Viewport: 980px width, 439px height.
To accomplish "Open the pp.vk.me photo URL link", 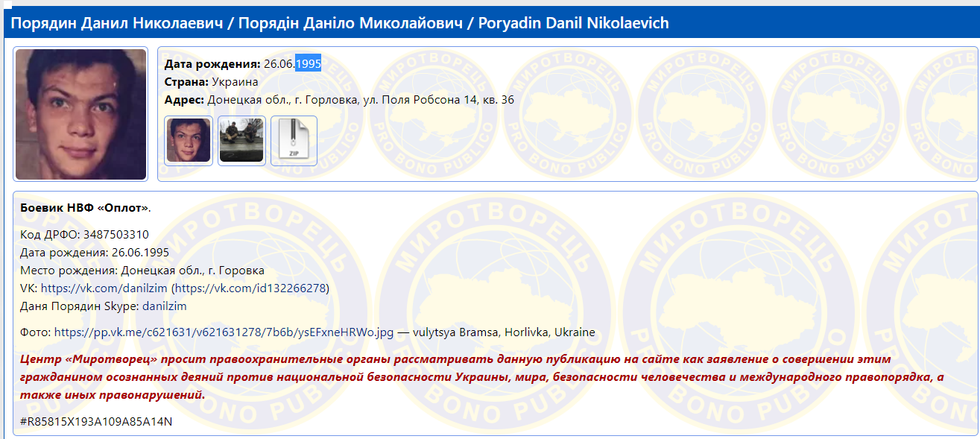I will [x=224, y=332].
